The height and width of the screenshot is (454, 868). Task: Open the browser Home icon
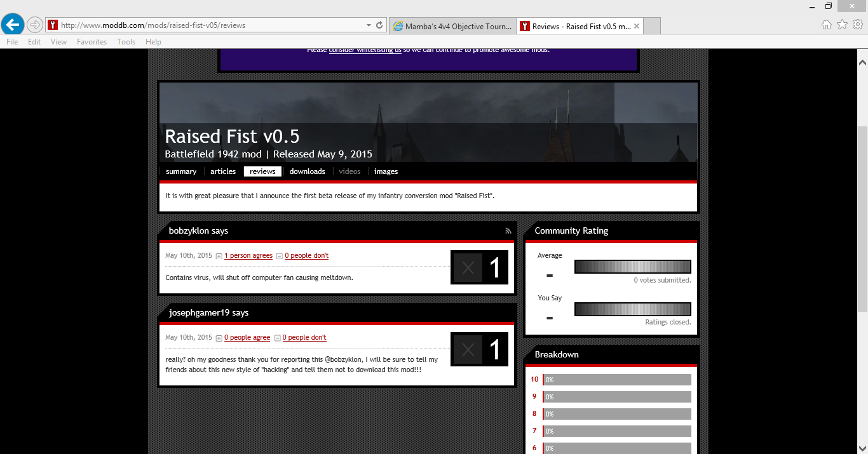(827, 25)
